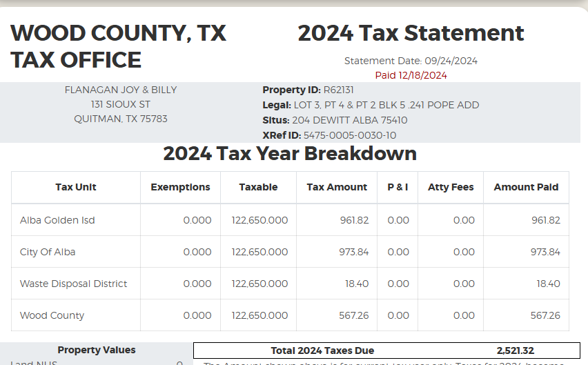Click the Wood County row label

click(52, 315)
